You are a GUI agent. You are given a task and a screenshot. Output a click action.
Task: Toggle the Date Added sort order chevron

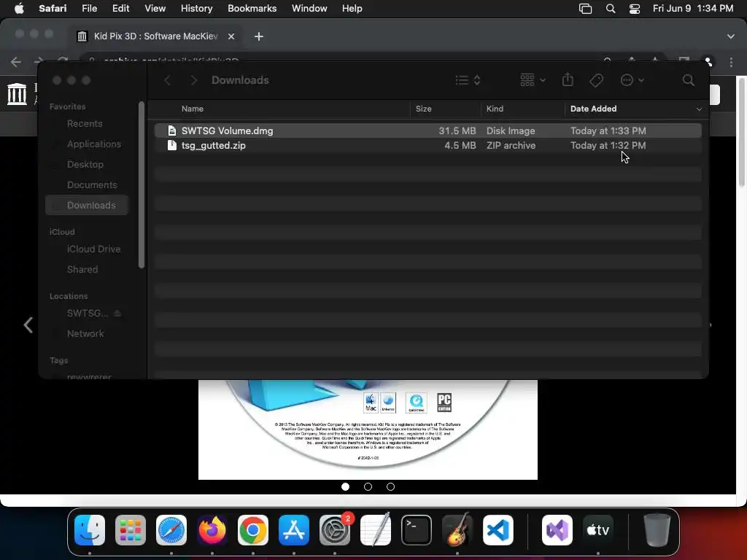(699, 109)
